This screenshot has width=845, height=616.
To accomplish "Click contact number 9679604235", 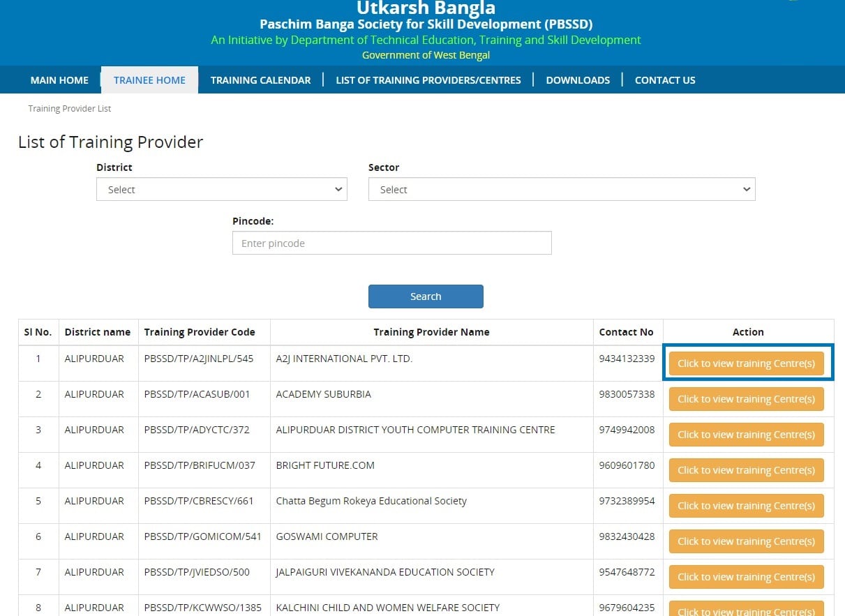I will click(x=627, y=608).
